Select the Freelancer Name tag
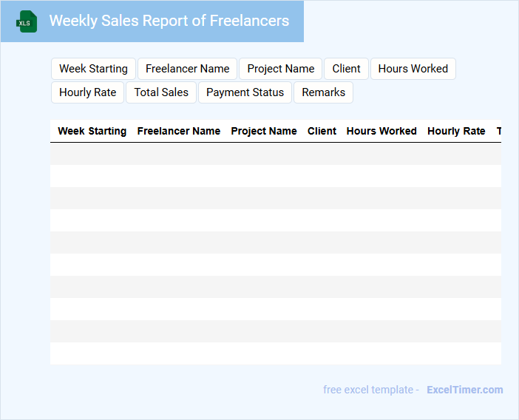 tap(187, 69)
